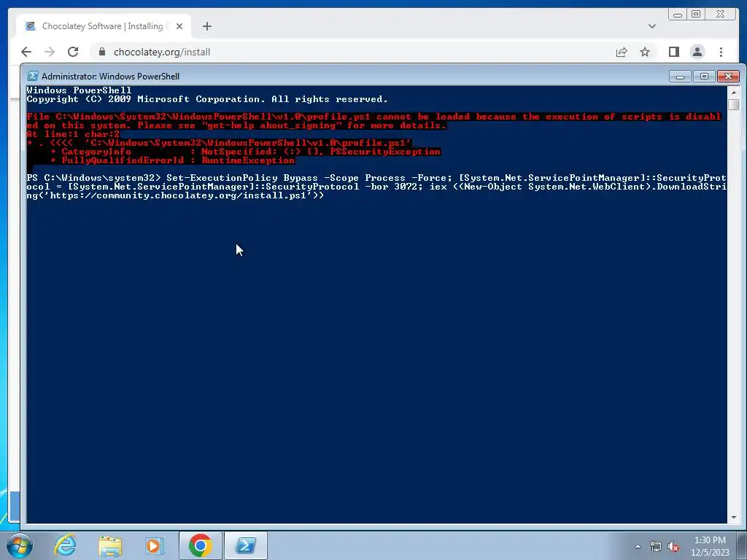The height and width of the screenshot is (560, 747).
Task: Switch to PowerShell taskbar button
Action: 246,545
